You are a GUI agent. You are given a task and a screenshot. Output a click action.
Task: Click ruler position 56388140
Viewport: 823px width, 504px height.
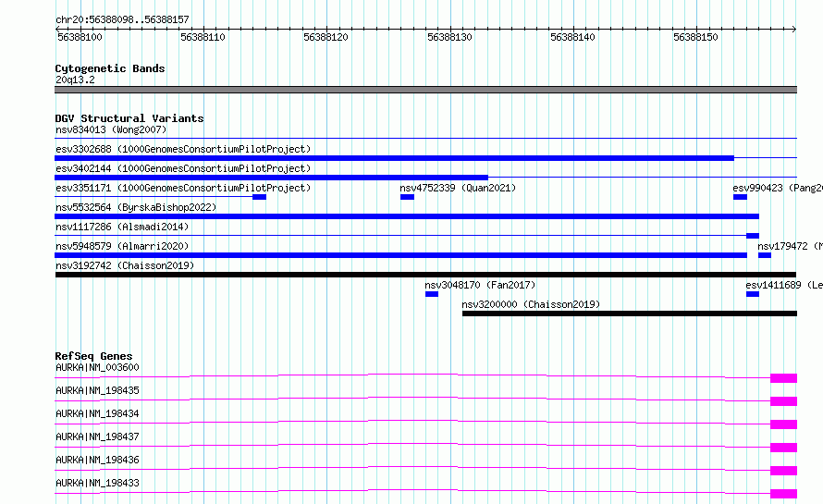coord(572,37)
